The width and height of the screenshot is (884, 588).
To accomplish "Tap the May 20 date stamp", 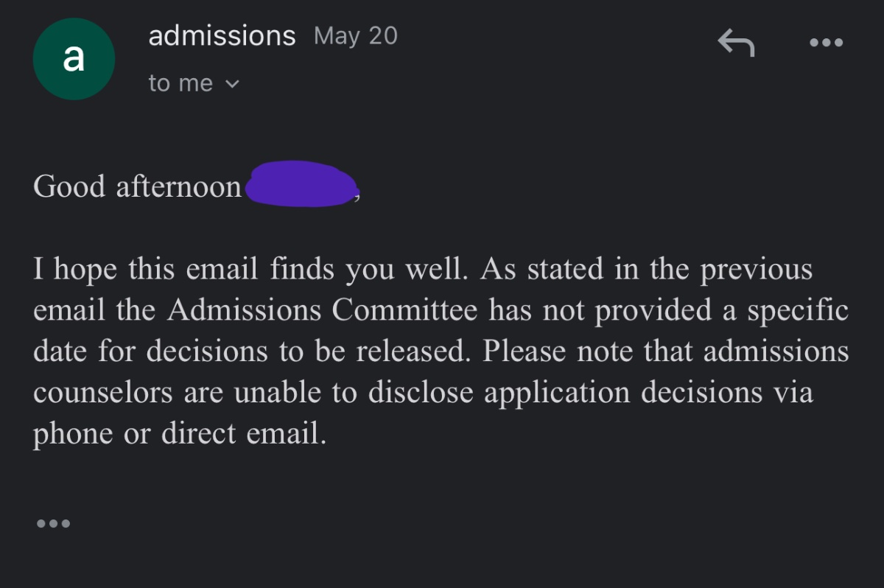I will (356, 35).
